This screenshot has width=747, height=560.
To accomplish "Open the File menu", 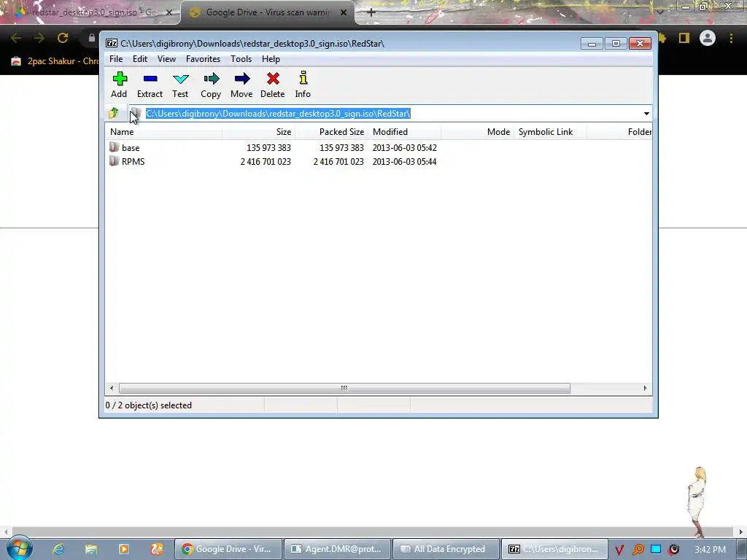I will [116, 59].
